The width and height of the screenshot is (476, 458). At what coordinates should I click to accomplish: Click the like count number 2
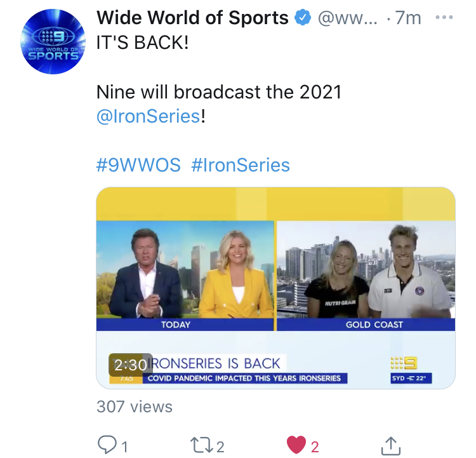pyautogui.click(x=315, y=447)
